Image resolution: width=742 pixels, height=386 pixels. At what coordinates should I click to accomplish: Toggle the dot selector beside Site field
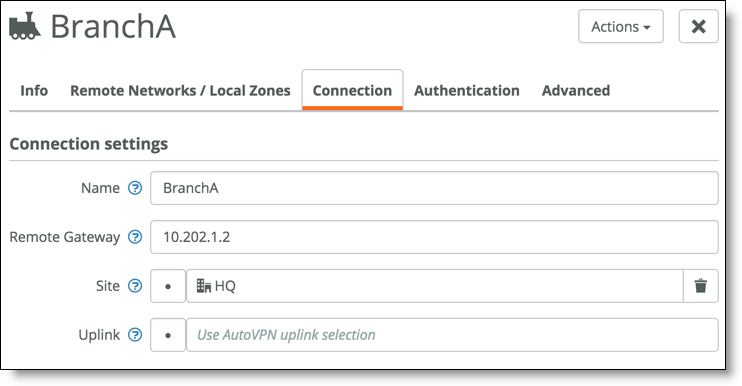[168, 286]
